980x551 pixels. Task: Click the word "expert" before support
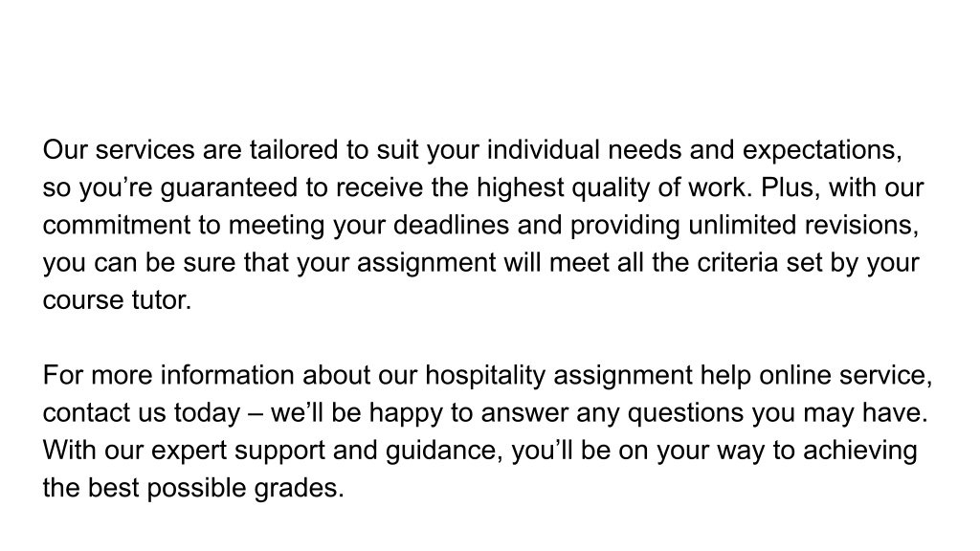point(189,452)
